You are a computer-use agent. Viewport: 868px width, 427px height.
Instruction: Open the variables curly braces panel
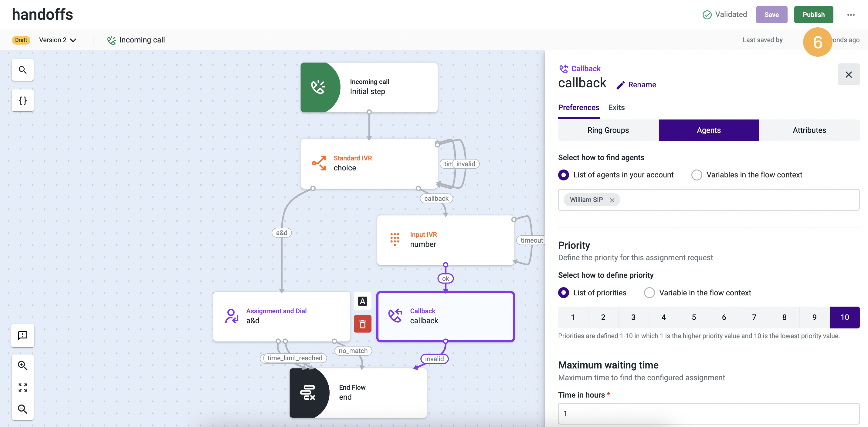(x=22, y=100)
